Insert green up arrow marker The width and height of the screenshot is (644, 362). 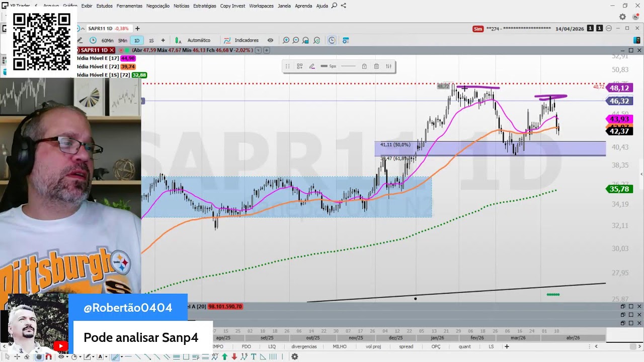tap(225, 356)
